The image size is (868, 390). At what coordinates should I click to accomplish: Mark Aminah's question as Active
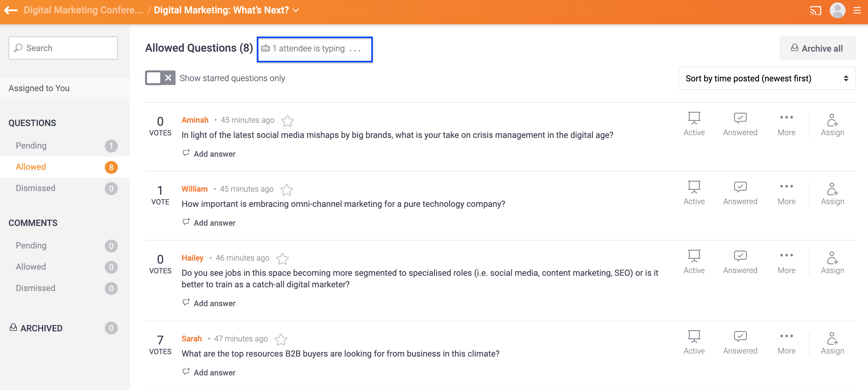(694, 124)
